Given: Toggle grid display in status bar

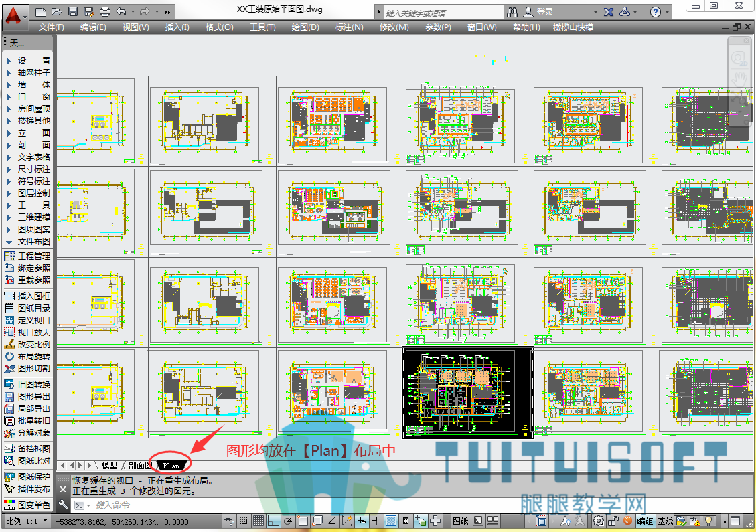Looking at the screenshot, I should coord(258,521).
